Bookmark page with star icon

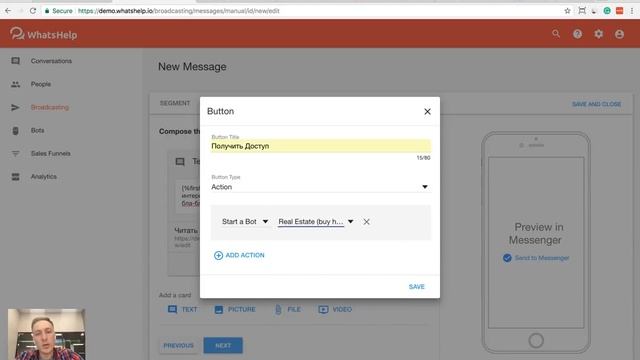click(x=567, y=11)
